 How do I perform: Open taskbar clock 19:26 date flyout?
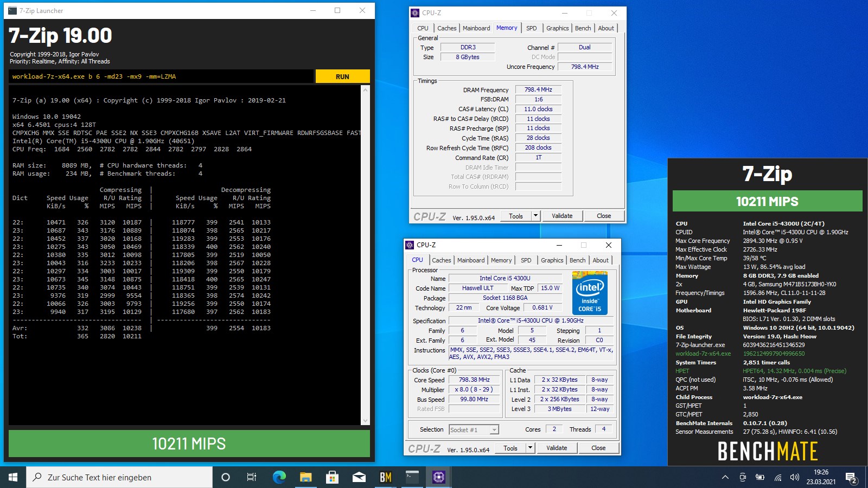[821, 477]
